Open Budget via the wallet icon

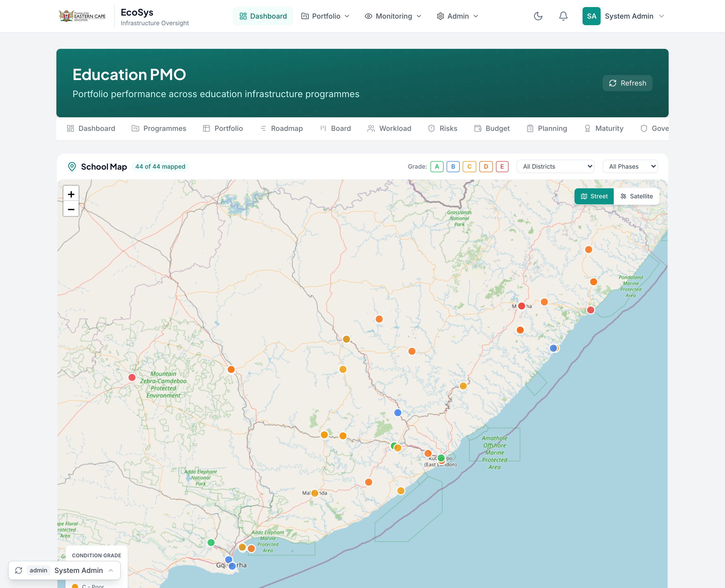tap(478, 128)
